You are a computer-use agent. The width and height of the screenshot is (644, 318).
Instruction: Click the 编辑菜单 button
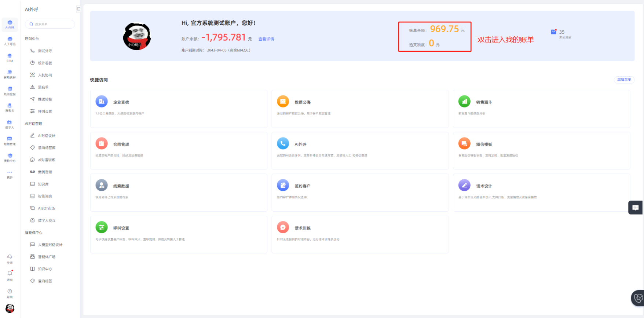tap(624, 80)
